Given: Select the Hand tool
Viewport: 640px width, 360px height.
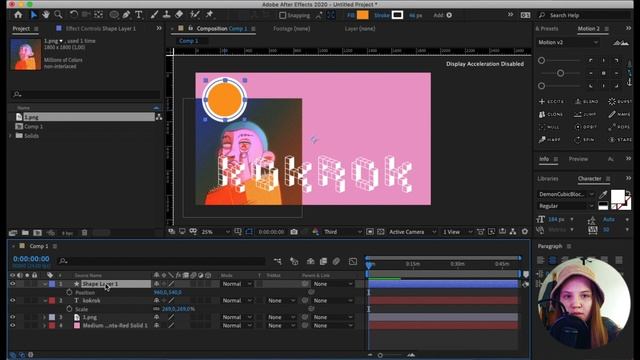Looking at the screenshot, I should click(x=46, y=15).
